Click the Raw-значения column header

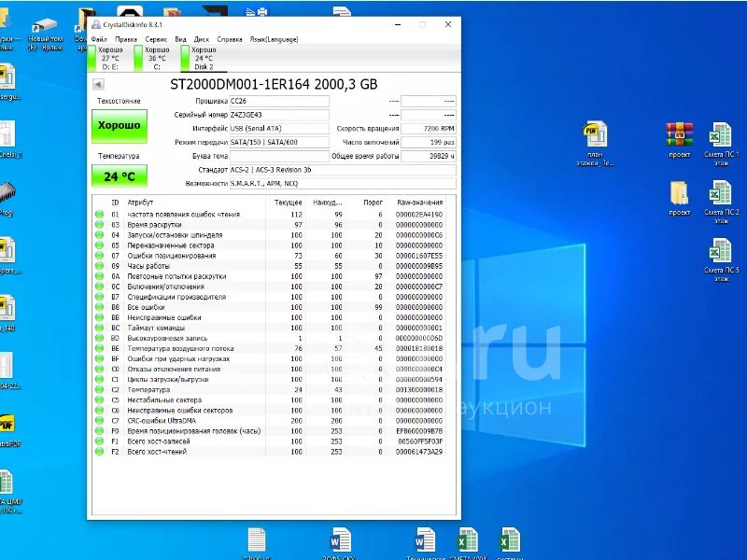(x=419, y=203)
